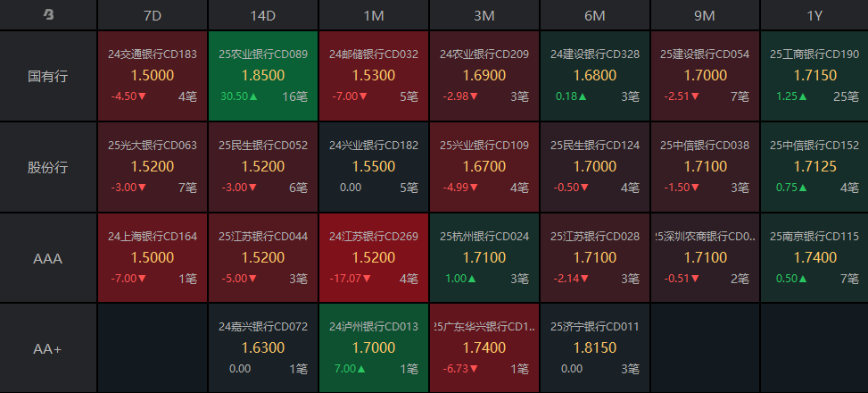Click the 25工商银行CD190 cell
The width and height of the screenshot is (868, 393).
(814, 76)
